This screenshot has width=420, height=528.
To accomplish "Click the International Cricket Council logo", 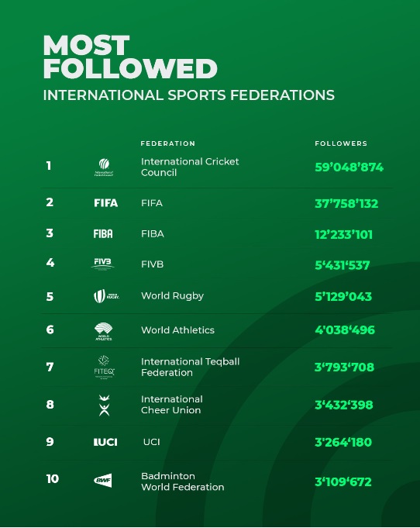I will click(104, 167).
